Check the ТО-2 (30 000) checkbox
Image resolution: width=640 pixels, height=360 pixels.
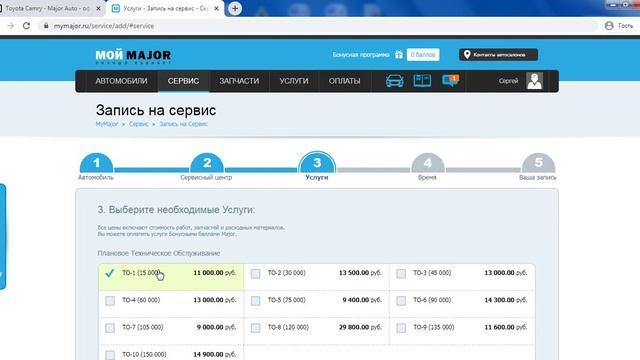tap(256, 273)
